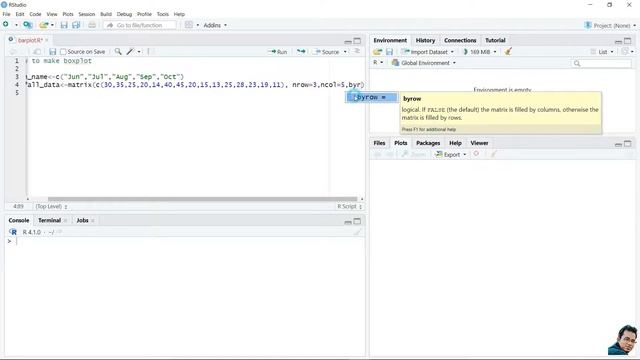640x360 pixels.
Task: Switch to the Terminal tab
Action: tap(49, 220)
